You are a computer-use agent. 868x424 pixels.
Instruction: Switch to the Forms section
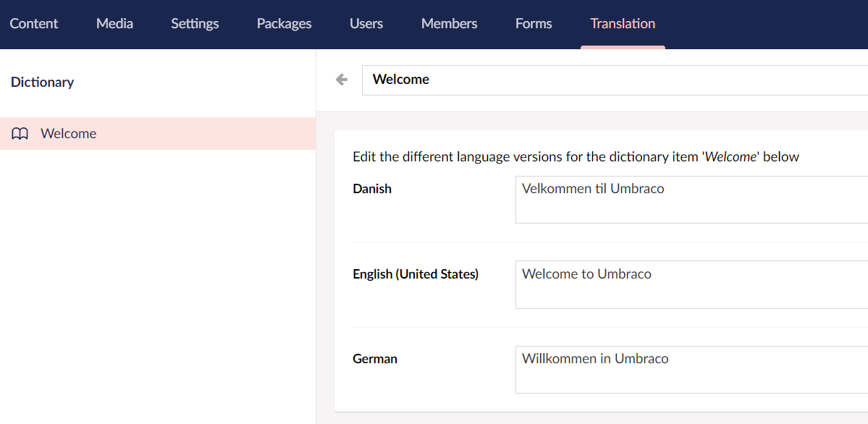(534, 24)
